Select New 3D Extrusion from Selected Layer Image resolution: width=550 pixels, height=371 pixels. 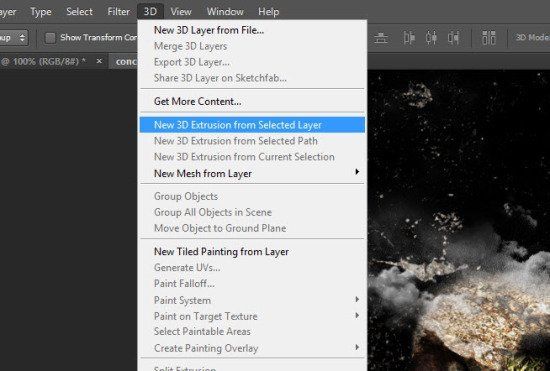[252, 125]
